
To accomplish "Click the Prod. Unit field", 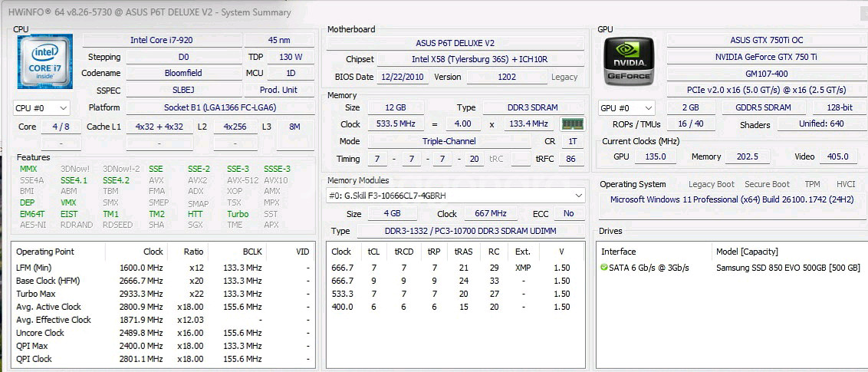I will click(279, 90).
